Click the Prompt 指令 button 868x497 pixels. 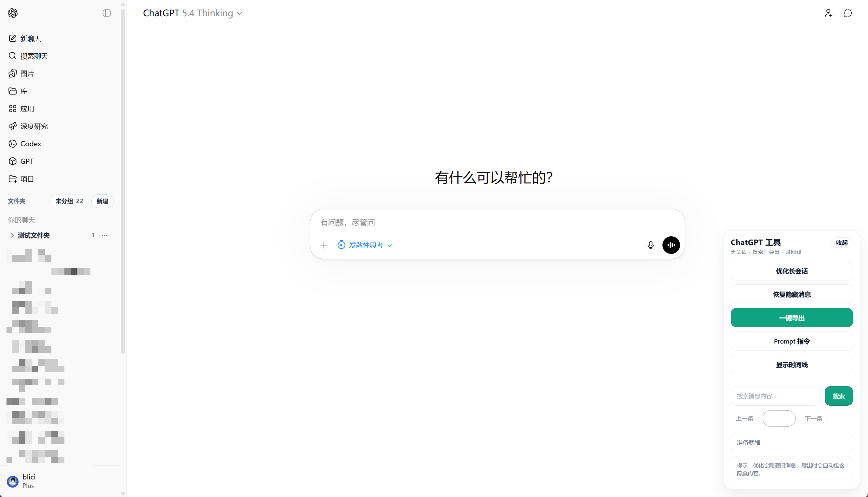[x=792, y=341]
